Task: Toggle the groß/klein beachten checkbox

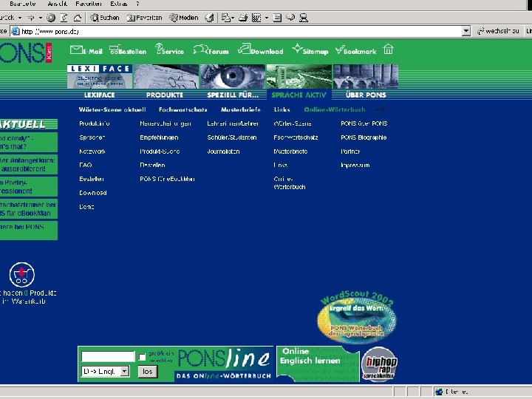Action: [x=142, y=357]
